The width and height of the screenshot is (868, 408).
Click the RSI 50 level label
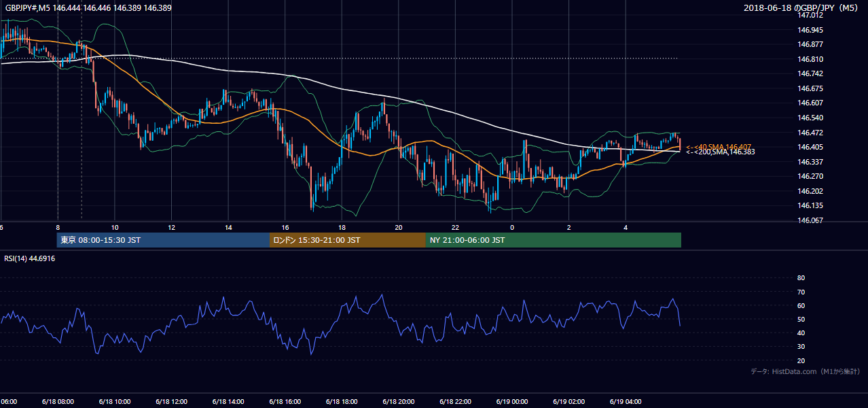click(x=801, y=319)
